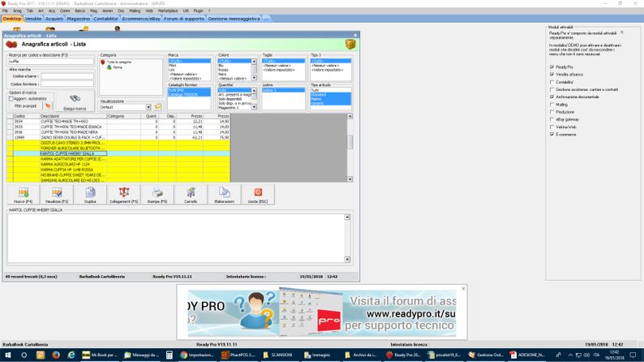This screenshot has width=644, height=362.
Task: Enable the eBay gateway checkbox
Action: pos(552,119)
